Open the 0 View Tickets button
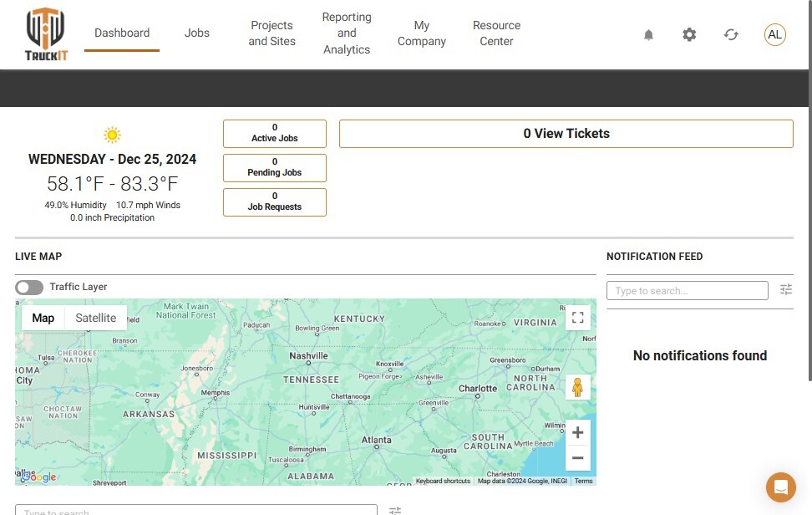This screenshot has height=515, width=812. coord(566,134)
